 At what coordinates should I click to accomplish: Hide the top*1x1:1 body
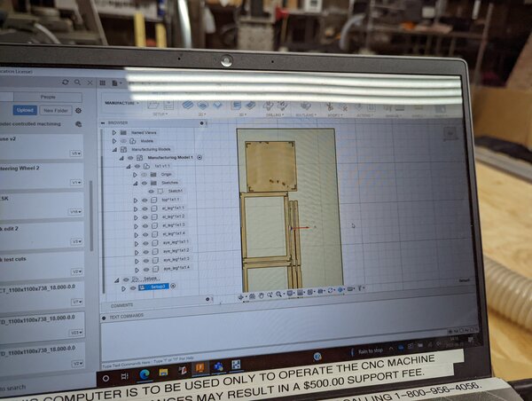(x=145, y=200)
